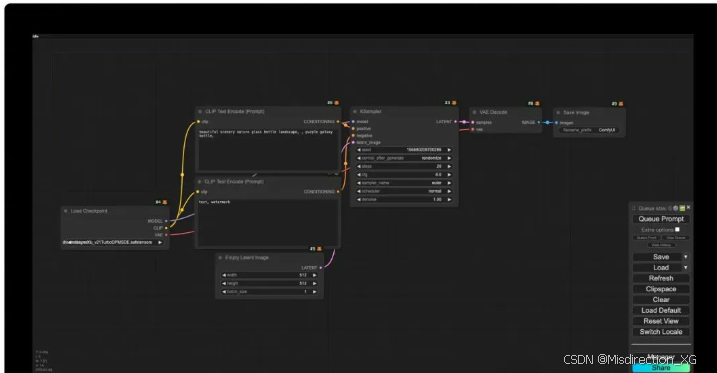Screen dimensions: 717x373
Task: Open settings gear in queue panel header
Action: point(675,208)
